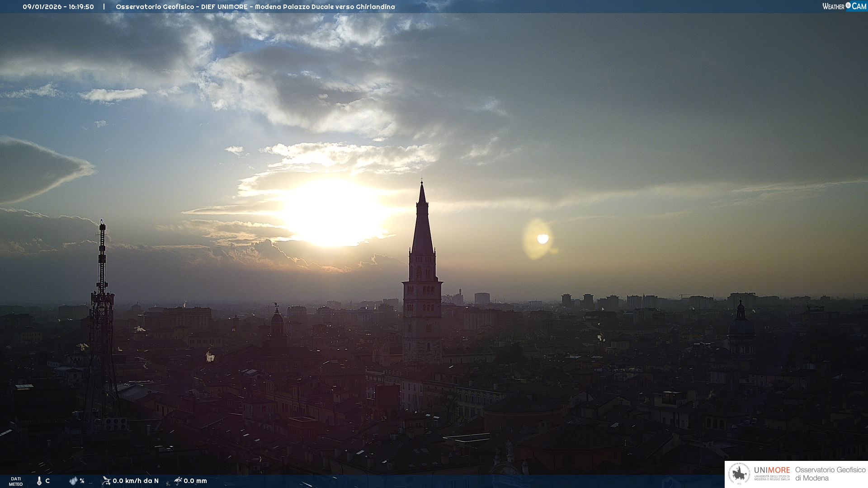The image size is (868, 488).
Task: Click the sun lens flare spot
Action: click(542, 239)
